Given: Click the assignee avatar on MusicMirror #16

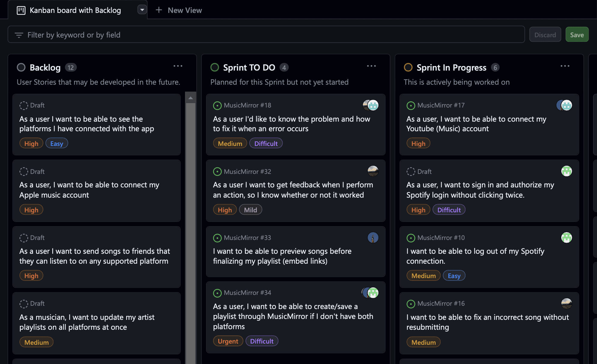Looking at the screenshot, I should 566,303.
